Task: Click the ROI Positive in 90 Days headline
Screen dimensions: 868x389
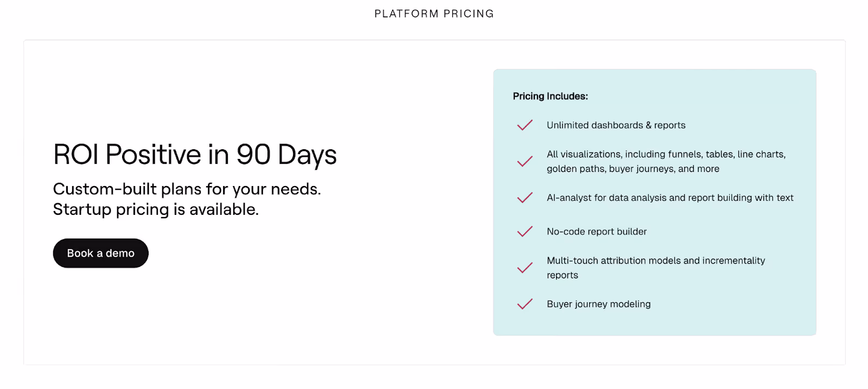Action: 195,155
